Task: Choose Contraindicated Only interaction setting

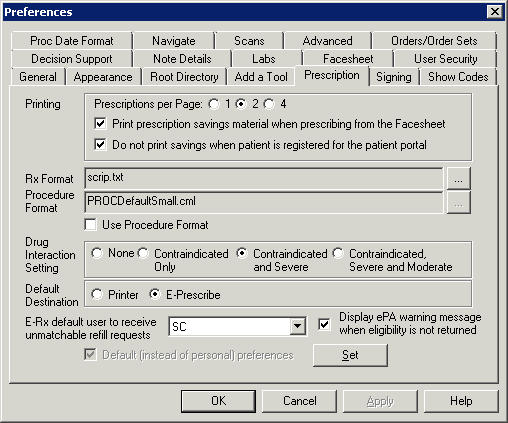Action: pyautogui.click(x=143, y=253)
